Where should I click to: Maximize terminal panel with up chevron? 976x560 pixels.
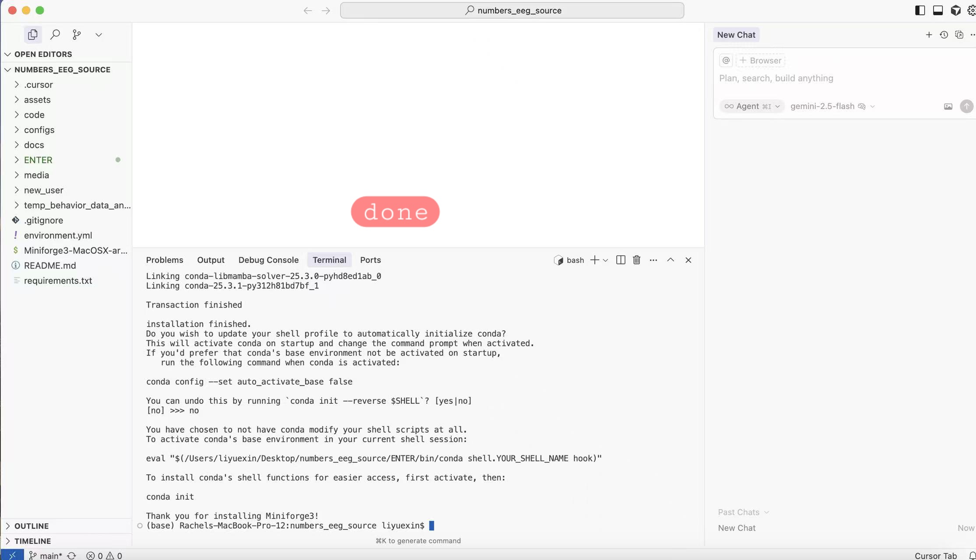[670, 260]
